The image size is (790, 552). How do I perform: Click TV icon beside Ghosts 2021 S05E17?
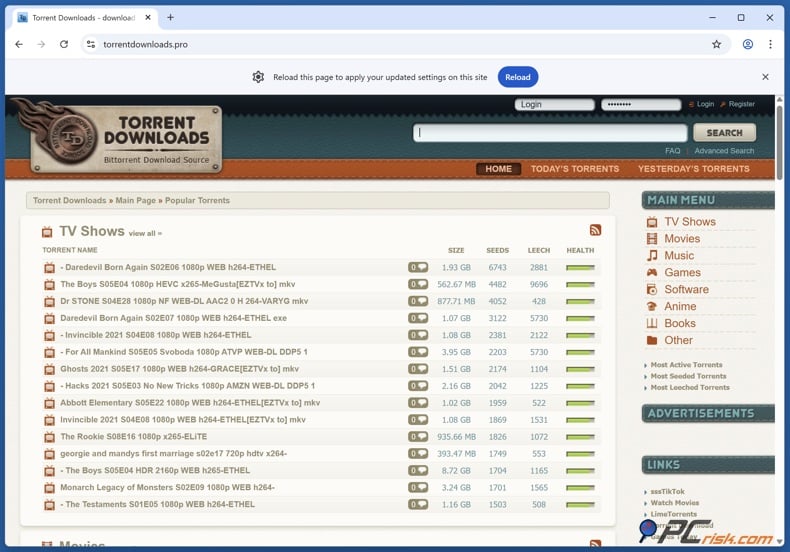pyautogui.click(x=49, y=369)
